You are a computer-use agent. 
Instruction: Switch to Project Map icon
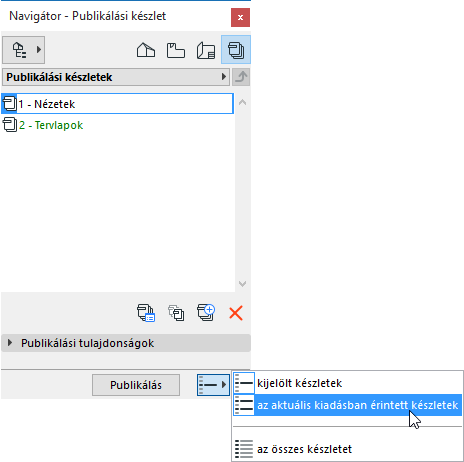click(146, 50)
